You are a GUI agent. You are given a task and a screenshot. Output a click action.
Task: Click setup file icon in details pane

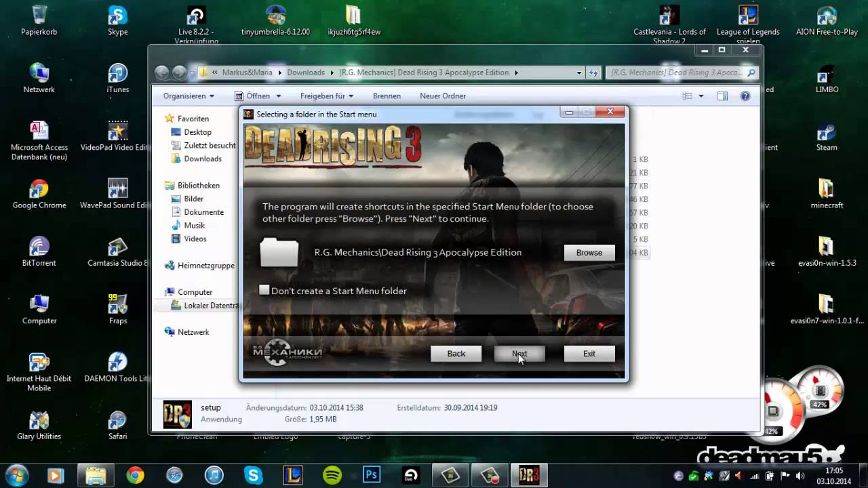pos(178,415)
